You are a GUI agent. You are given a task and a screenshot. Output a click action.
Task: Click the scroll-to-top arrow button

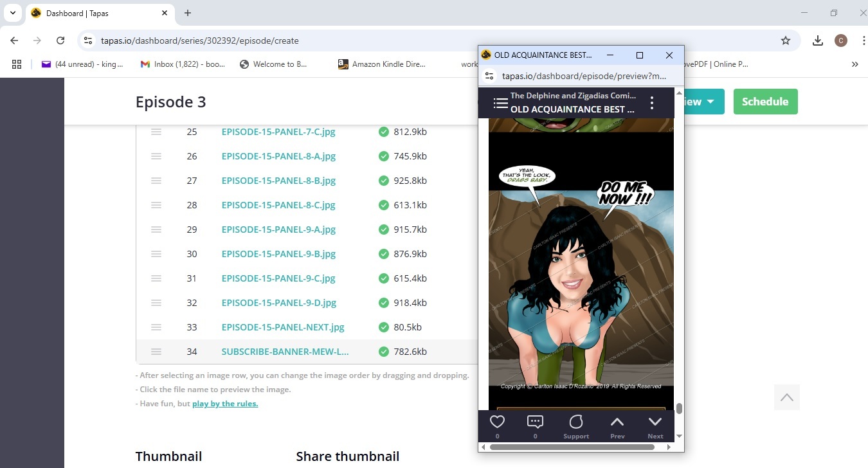pos(786,397)
